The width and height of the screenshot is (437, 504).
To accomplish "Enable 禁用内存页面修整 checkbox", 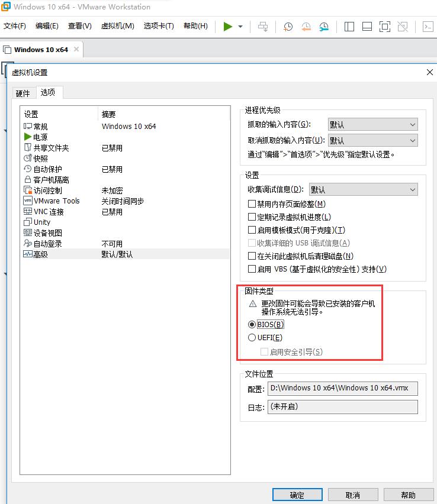I will (x=252, y=203).
